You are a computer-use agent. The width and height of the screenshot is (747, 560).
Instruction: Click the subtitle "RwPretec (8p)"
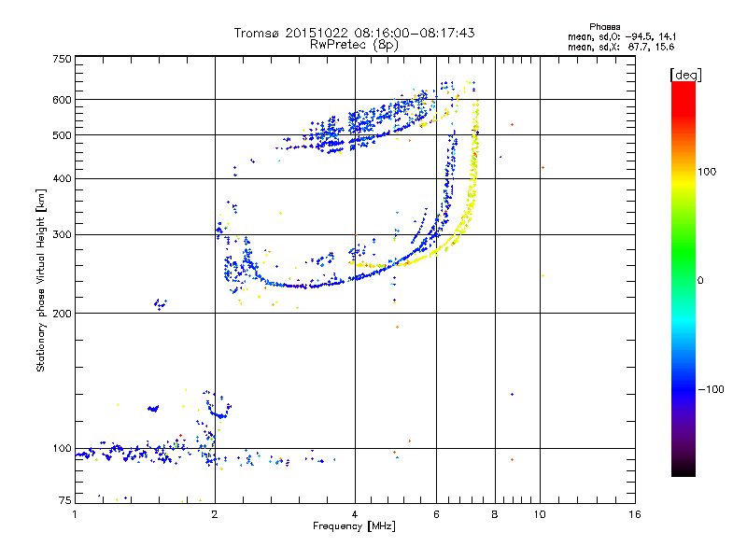click(354, 45)
